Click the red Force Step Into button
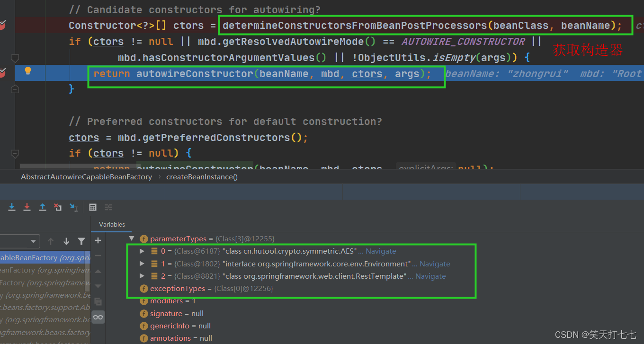This screenshot has width=644, height=344. point(27,207)
